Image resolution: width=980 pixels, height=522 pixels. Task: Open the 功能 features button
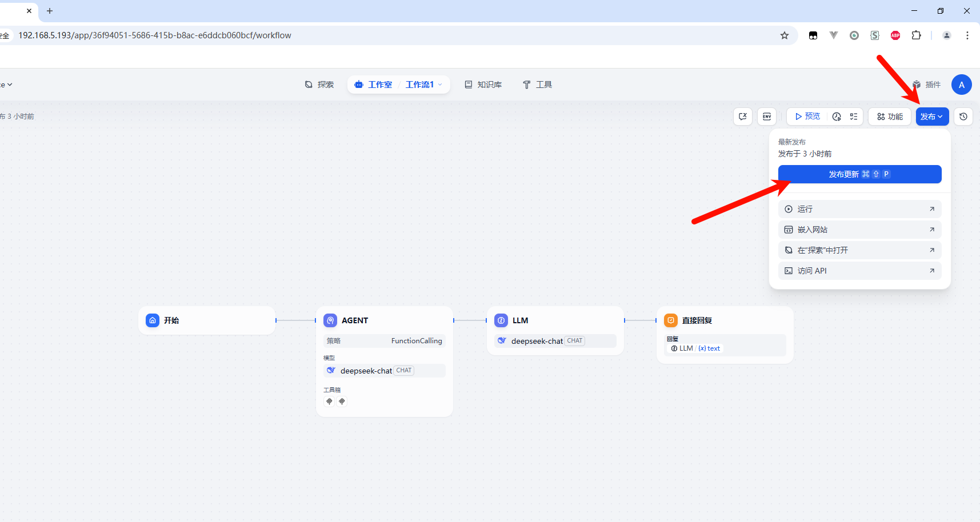point(890,117)
